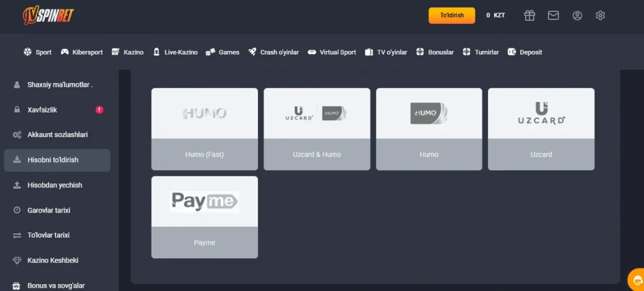The width and height of the screenshot is (644, 291).
Task: Click the Turnirlar icon
Action: click(467, 52)
